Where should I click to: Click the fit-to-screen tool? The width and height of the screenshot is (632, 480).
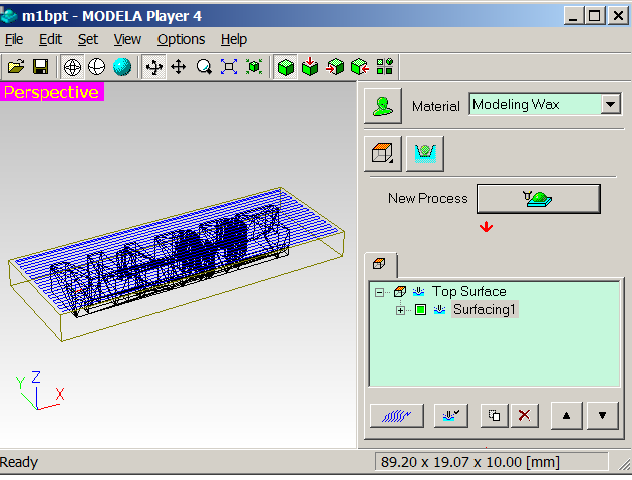click(x=229, y=66)
